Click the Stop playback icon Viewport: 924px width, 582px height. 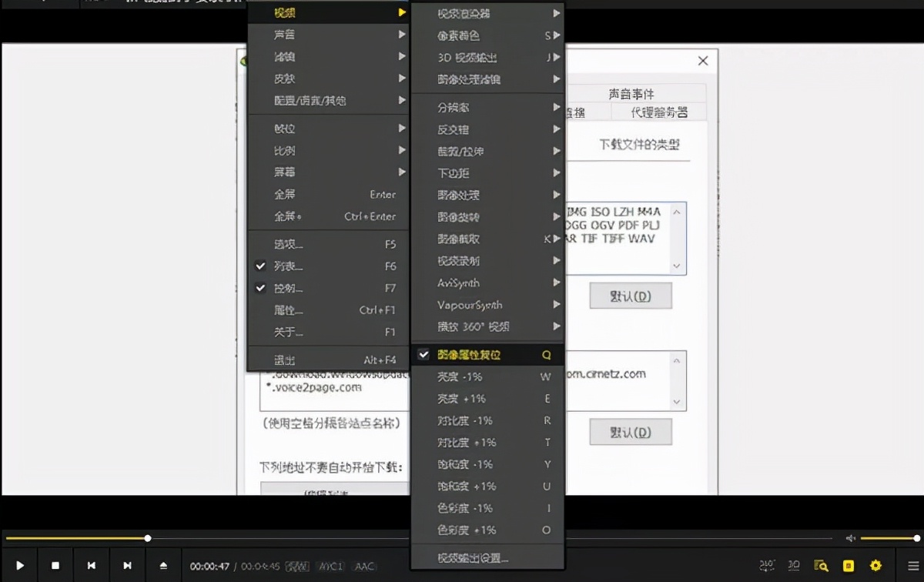(x=55, y=566)
